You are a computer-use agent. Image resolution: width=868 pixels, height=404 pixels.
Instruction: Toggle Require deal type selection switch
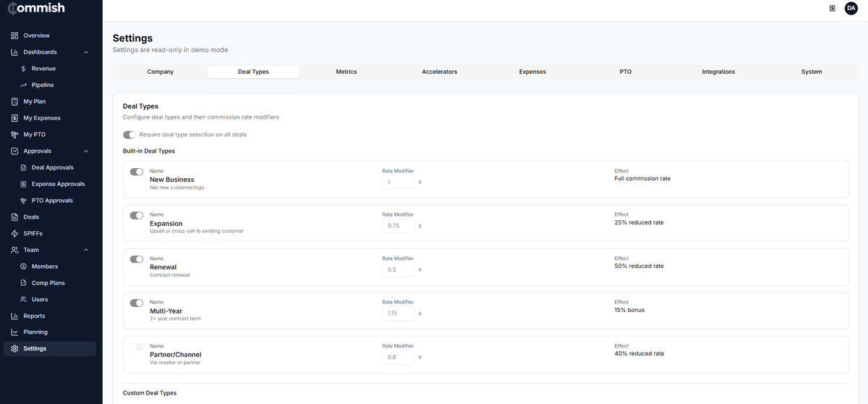tap(129, 135)
